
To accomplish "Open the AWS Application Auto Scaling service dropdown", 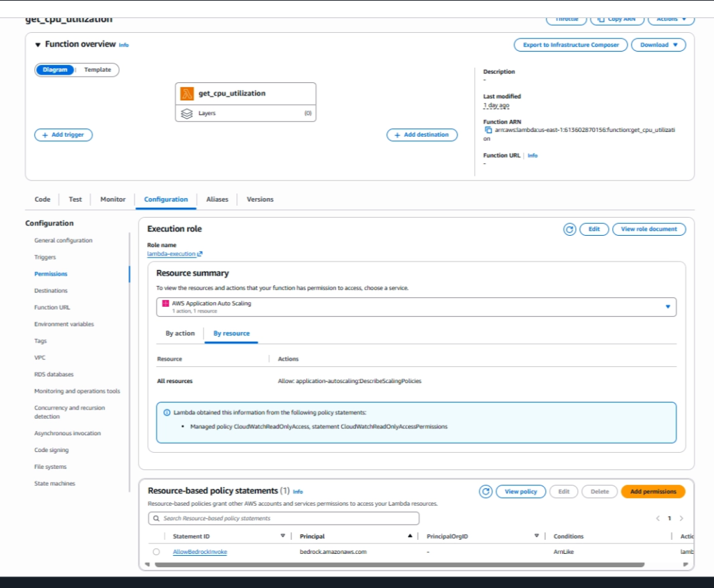I will coord(416,307).
